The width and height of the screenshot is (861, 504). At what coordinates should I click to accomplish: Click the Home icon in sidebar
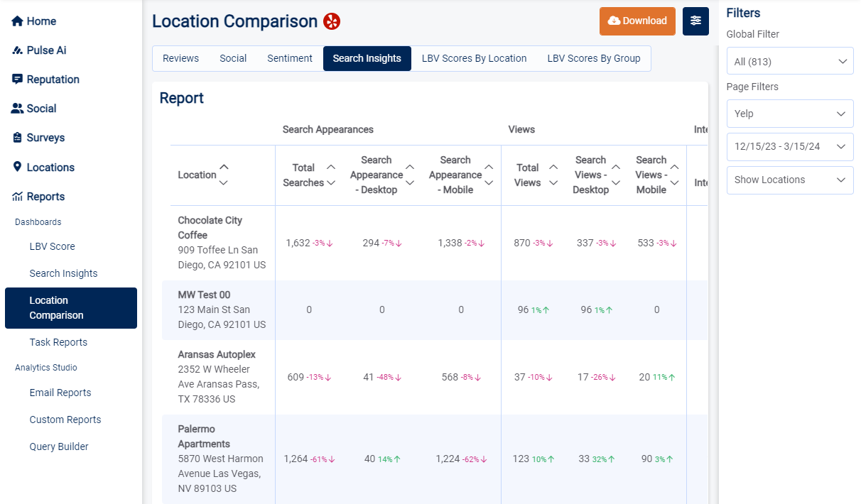(x=17, y=21)
